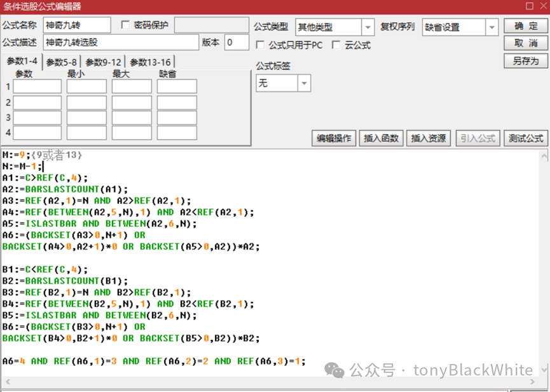Click the 测试公式 button

[x=526, y=138]
